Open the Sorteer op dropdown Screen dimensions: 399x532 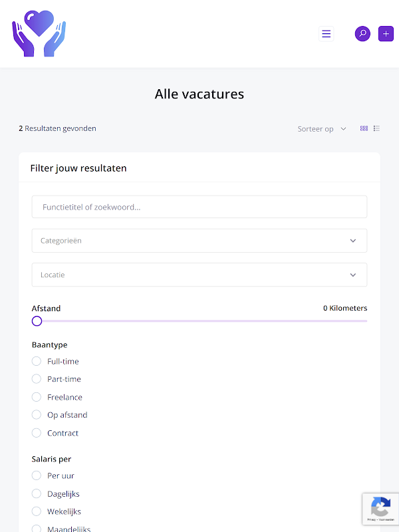(322, 129)
